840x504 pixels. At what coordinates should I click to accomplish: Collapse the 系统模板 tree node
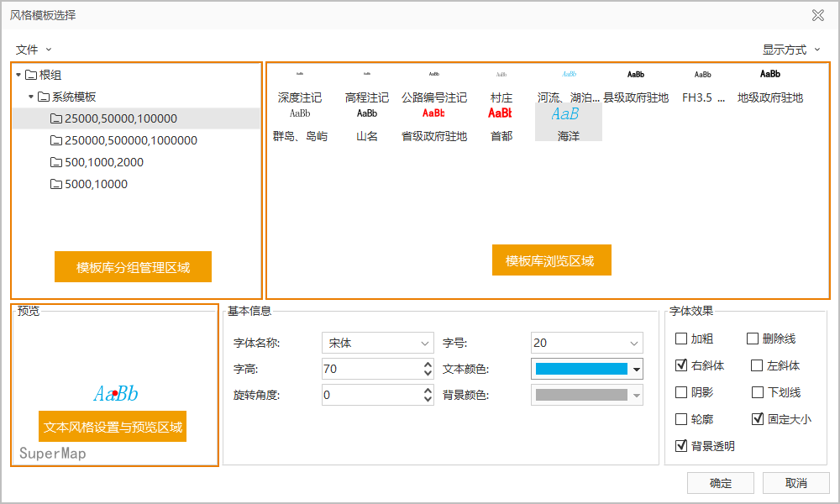coord(31,97)
